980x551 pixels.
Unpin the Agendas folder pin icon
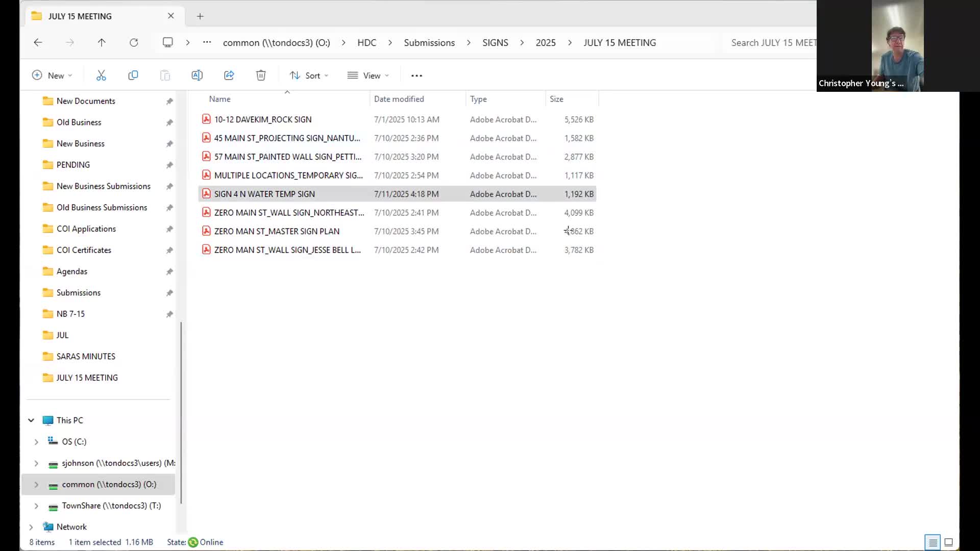click(x=169, y=271)
